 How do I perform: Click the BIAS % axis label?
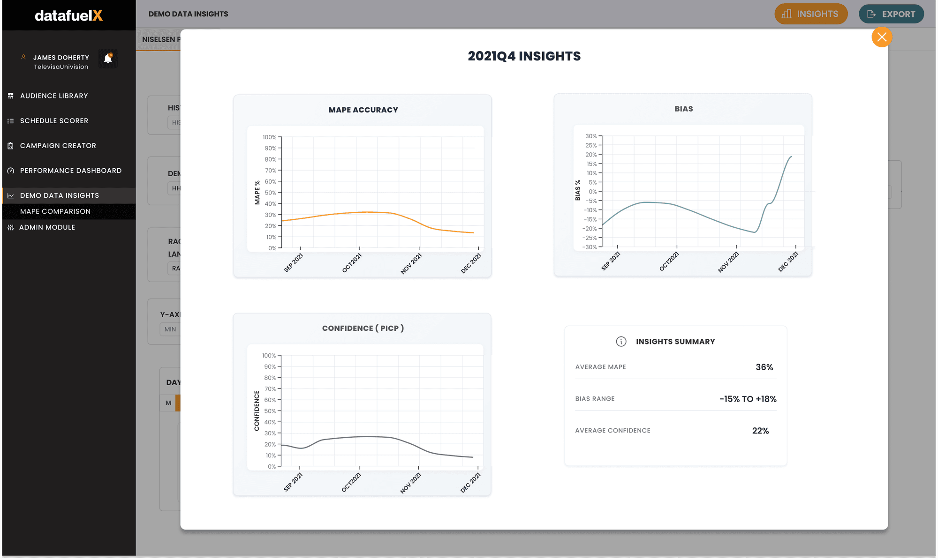577,191
